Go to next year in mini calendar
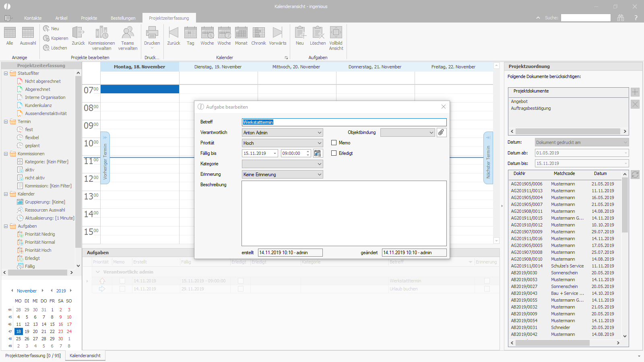The image size is (644, 362). pyautogui.click(x=71, y=291)
